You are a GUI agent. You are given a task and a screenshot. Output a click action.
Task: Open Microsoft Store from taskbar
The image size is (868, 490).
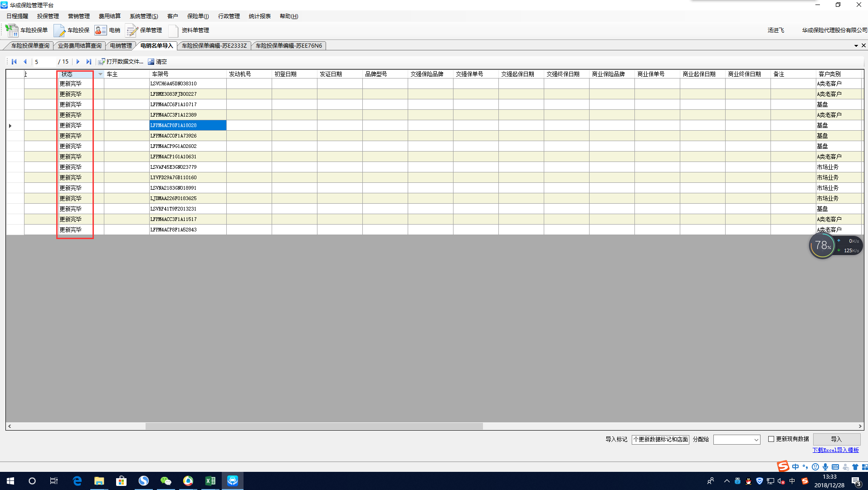[121, 481]
